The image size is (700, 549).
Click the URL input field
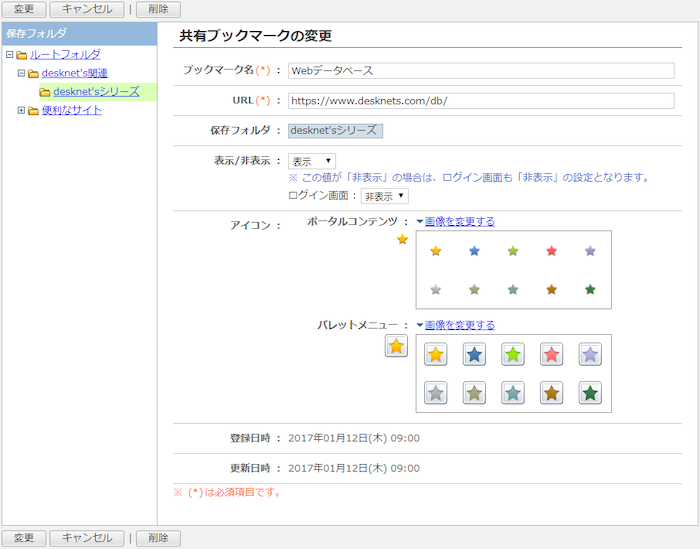coord(480,101)
